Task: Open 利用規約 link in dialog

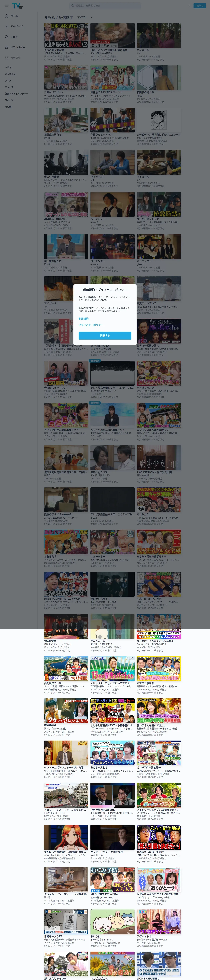Action: coord(83,318)
